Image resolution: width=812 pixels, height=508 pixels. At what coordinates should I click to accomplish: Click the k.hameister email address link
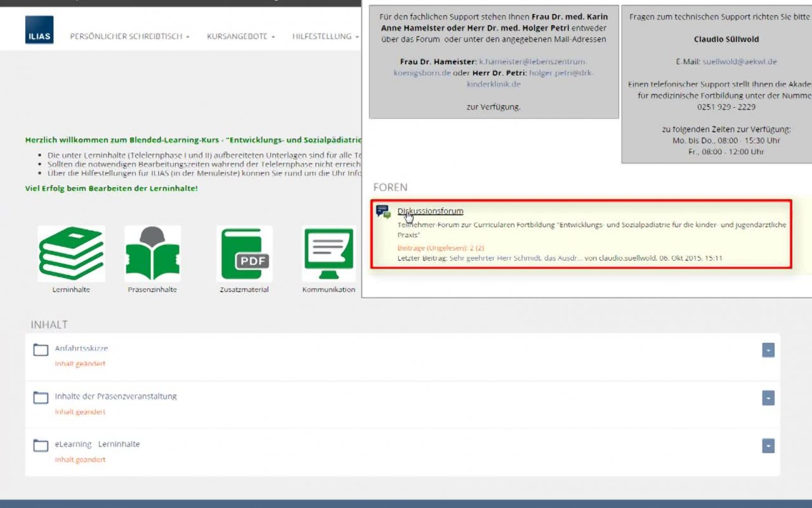[x=490, y=67]
